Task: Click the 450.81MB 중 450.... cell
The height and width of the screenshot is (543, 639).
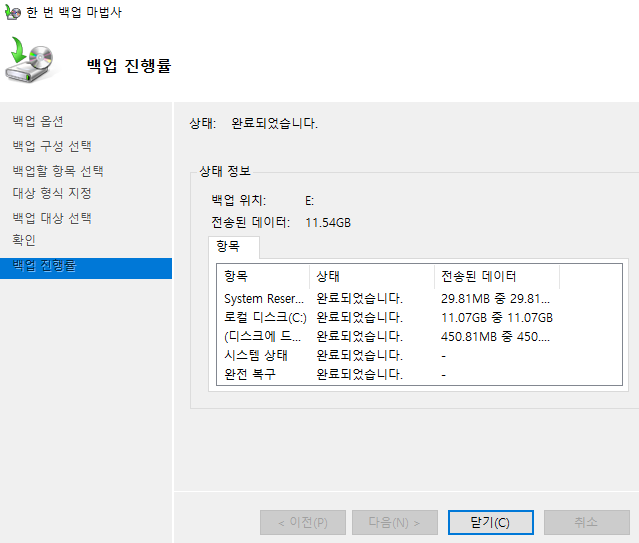Action: pyautogui.click(x=495, y=336)
